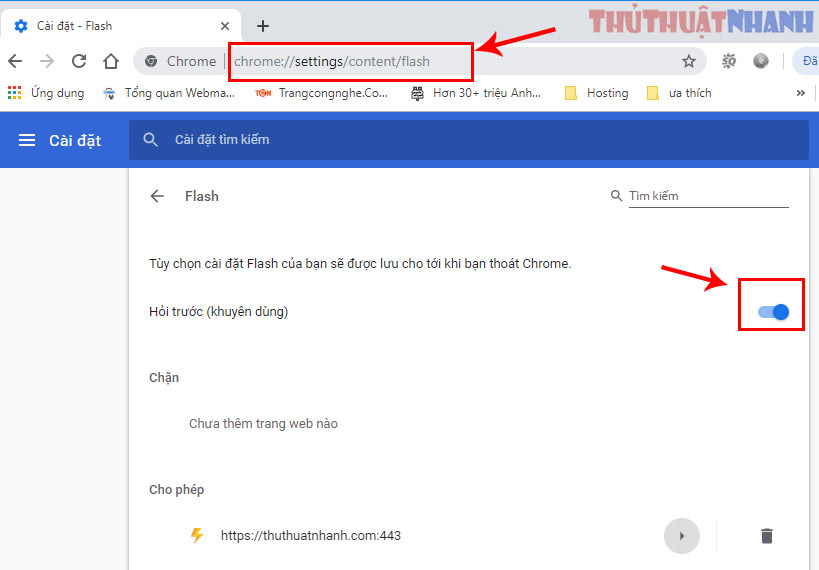Click the browser Forward arrow button

(x=47, y=61)
